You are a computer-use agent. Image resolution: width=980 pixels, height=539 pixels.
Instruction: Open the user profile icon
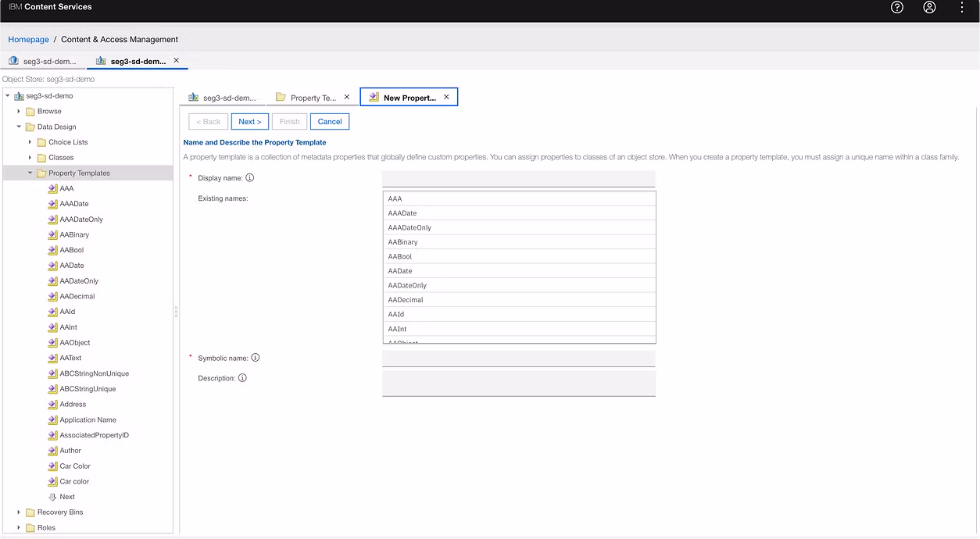pyautogui.click(x=929, y=7)
